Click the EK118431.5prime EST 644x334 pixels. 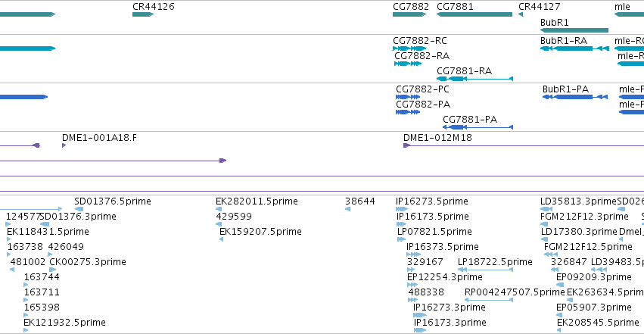coord(8,239)
